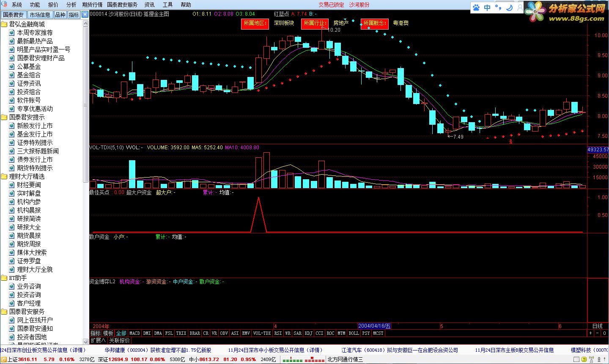This screenshot has width=609, height=364.
Task: Switch to the 指标 sidebar tab
Action: (x=74, y=15)
